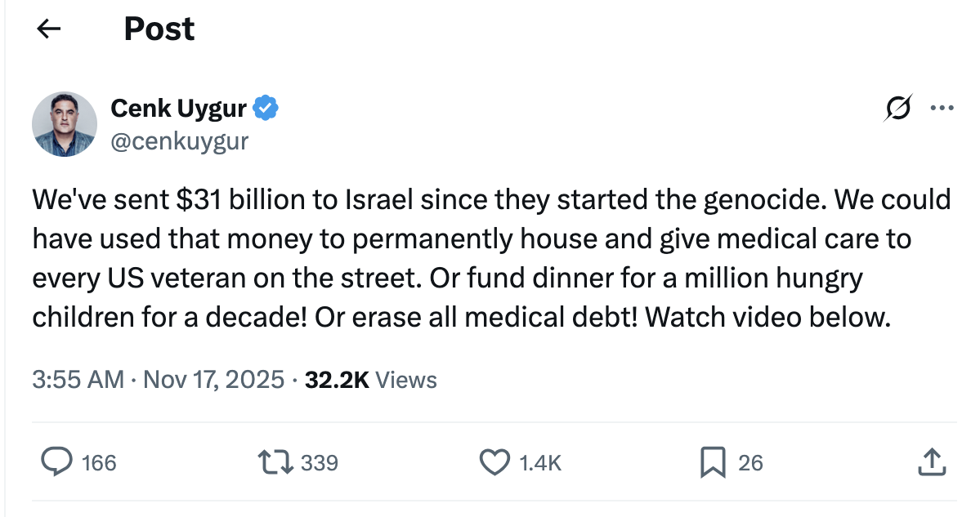980x517 pixels.
Task: Click the 166 replies count
Action: (x=99, y=463)
